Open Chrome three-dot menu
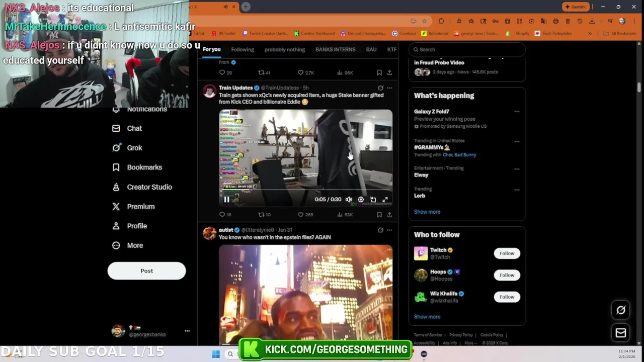 [634, 21]
